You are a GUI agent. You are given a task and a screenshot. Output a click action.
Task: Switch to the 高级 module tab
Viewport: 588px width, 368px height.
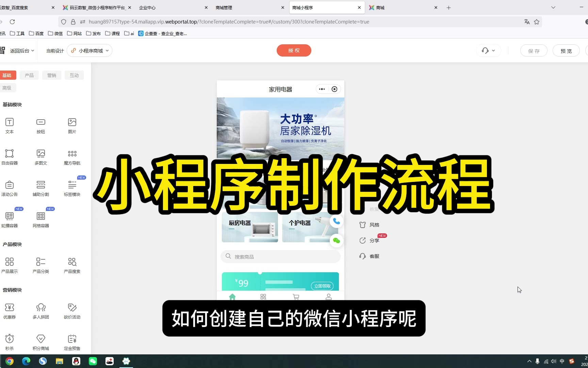7,88
